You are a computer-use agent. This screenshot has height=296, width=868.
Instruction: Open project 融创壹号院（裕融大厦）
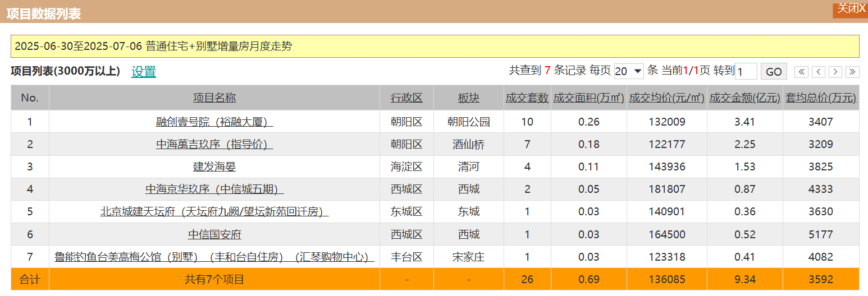pyautogui.click(x=214, y=122)
